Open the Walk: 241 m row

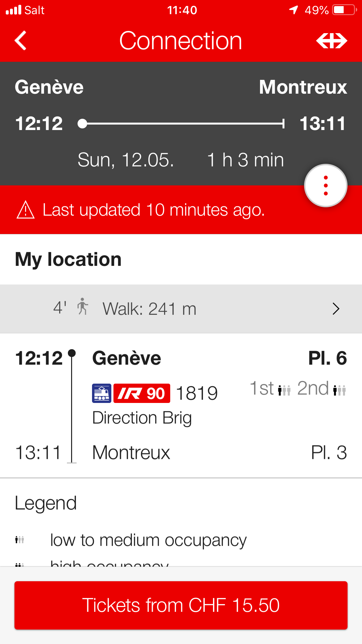point(149,309)
